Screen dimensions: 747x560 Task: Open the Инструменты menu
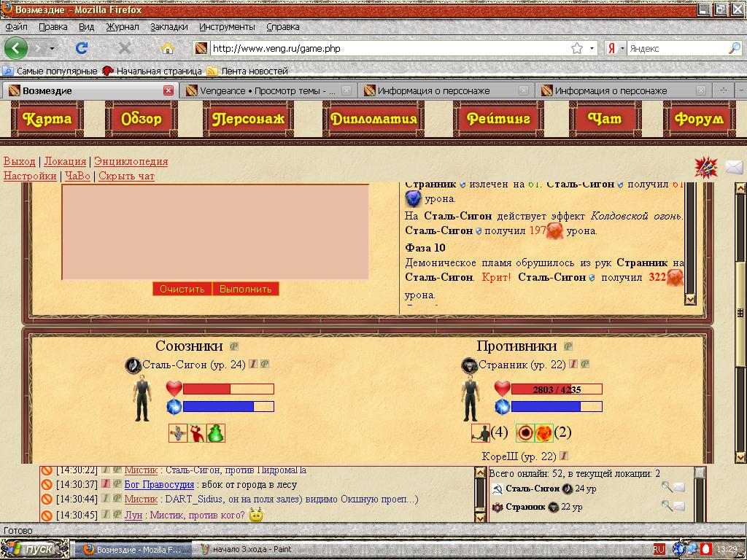(x=228, y=27)
